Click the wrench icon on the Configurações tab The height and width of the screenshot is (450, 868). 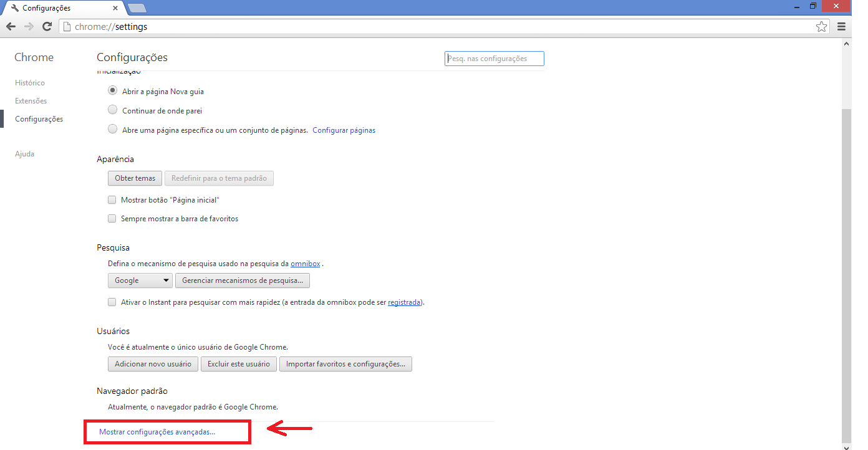[15, 8]
